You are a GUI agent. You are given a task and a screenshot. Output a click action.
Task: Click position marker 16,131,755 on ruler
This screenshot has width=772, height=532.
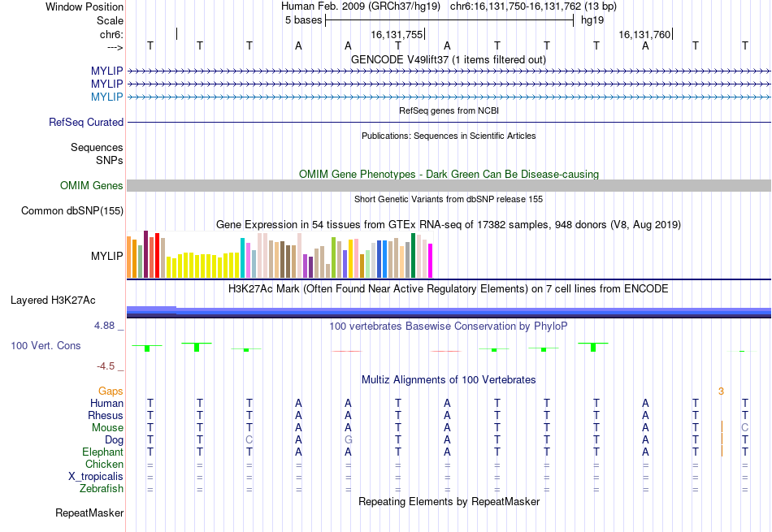(x=397, y=34)
